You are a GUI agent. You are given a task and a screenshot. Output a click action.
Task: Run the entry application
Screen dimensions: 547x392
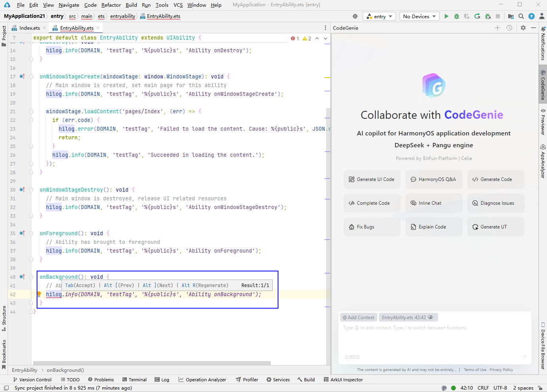446,16
